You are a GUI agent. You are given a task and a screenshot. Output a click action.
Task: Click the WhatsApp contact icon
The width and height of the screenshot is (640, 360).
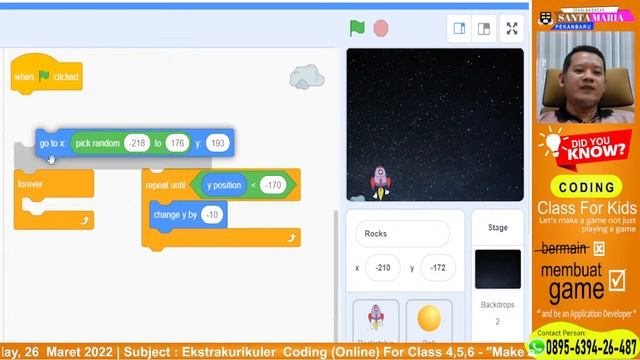537,347
